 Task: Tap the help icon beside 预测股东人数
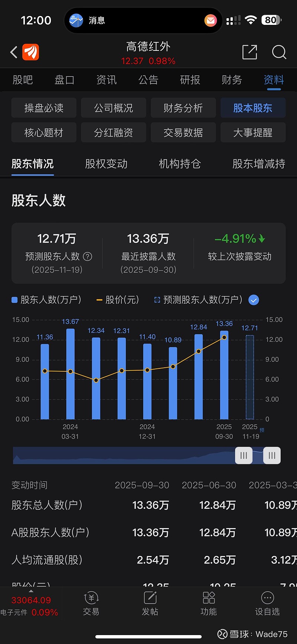[88, 256]
